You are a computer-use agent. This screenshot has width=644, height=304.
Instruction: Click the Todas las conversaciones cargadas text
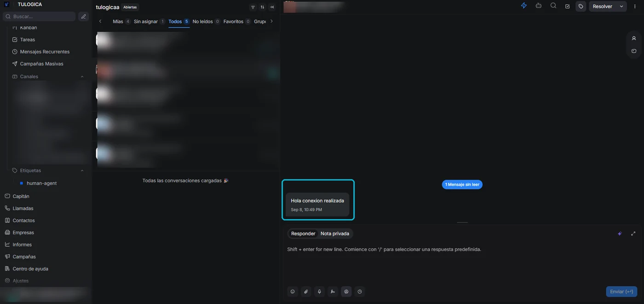click(x=185, y=181)
